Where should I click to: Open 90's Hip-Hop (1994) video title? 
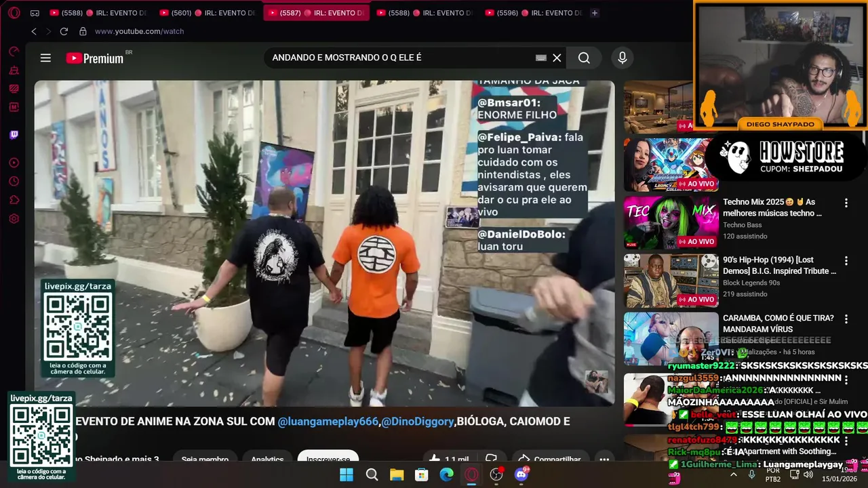coord(779,265)
